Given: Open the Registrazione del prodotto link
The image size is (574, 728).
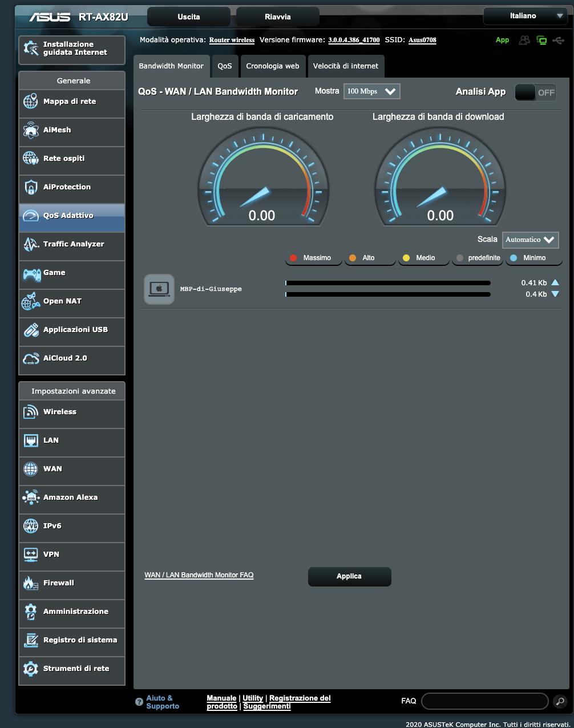Looking at the screenshot, I should [x=269, y=702].
